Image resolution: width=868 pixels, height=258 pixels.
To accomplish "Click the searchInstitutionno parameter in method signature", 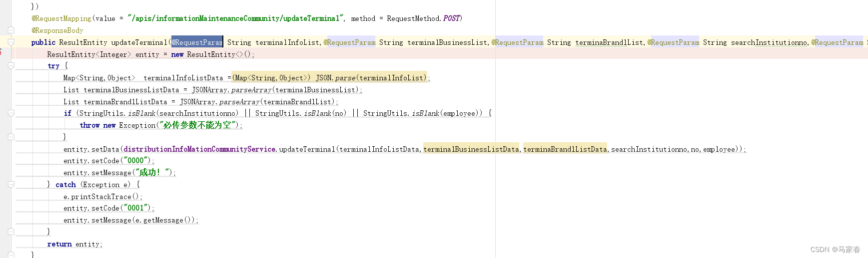I will (769, 42).
